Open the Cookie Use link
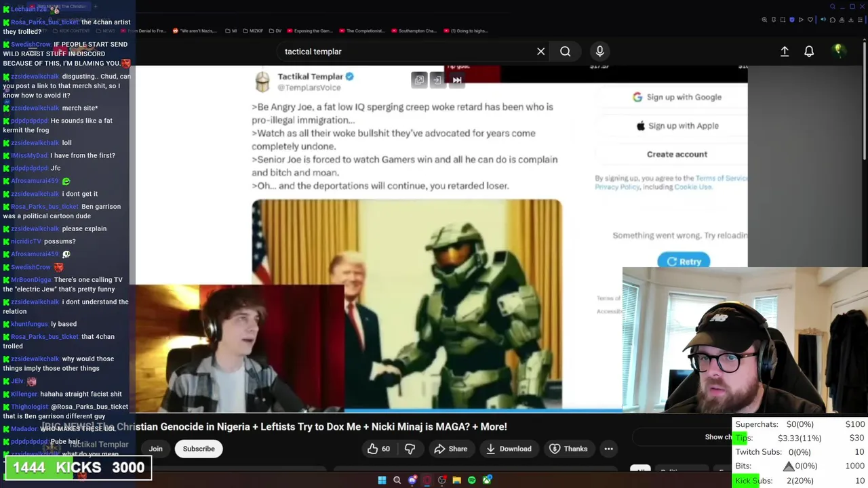868x488 pixels. coord(692,187)
